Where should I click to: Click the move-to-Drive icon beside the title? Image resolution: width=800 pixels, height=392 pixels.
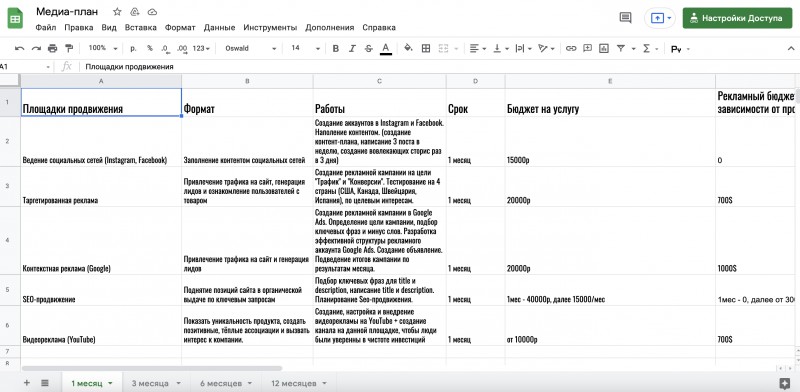coord(135,12)
